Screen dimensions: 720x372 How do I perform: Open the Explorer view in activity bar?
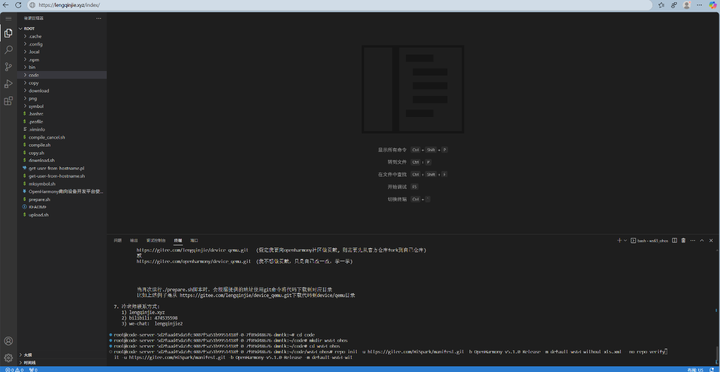tap(8, 33)
